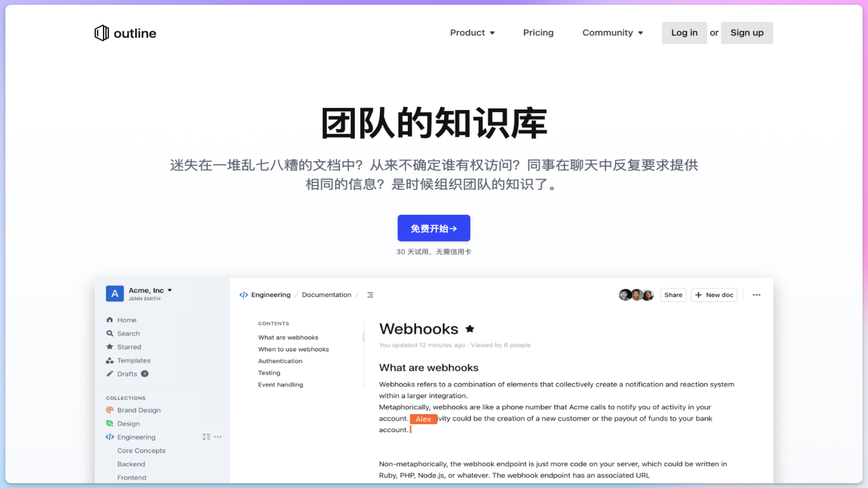Click the Drafts pencil icon
Screen dimensions: 868x488
tap(110, 374)
